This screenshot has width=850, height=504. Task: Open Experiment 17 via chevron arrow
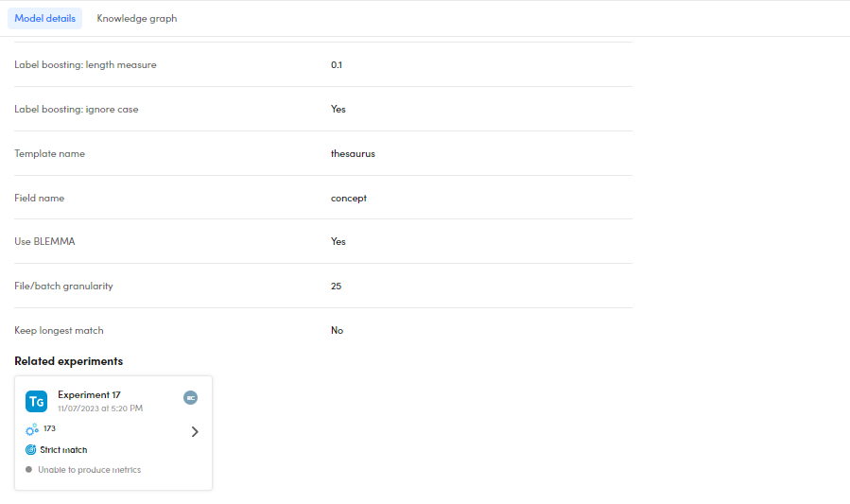[195, 432]
